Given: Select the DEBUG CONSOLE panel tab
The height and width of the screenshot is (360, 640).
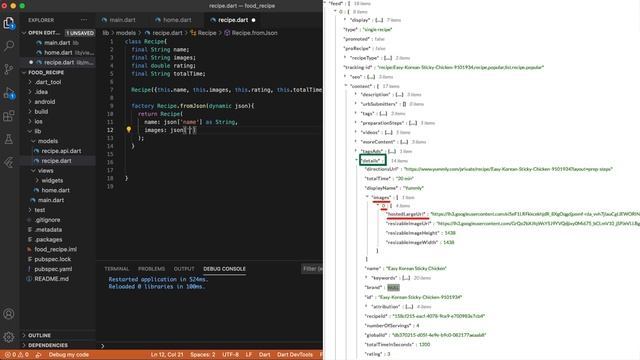Looking at the screenshot, I should tap(224, 269).
